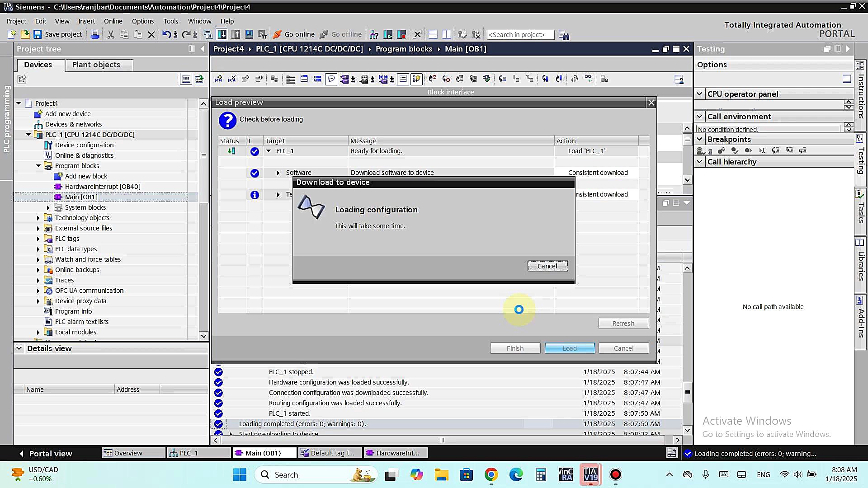The image size is (868, 488).
Task: Switch to Portal view
Action: 45,453
